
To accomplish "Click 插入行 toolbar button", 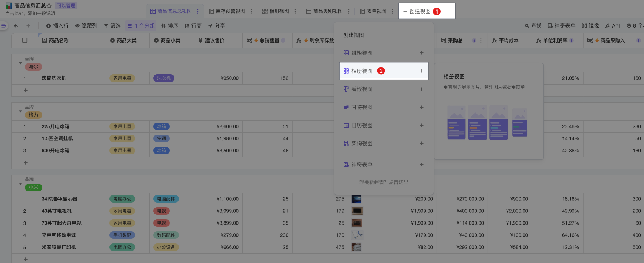I will pos(57,26).
